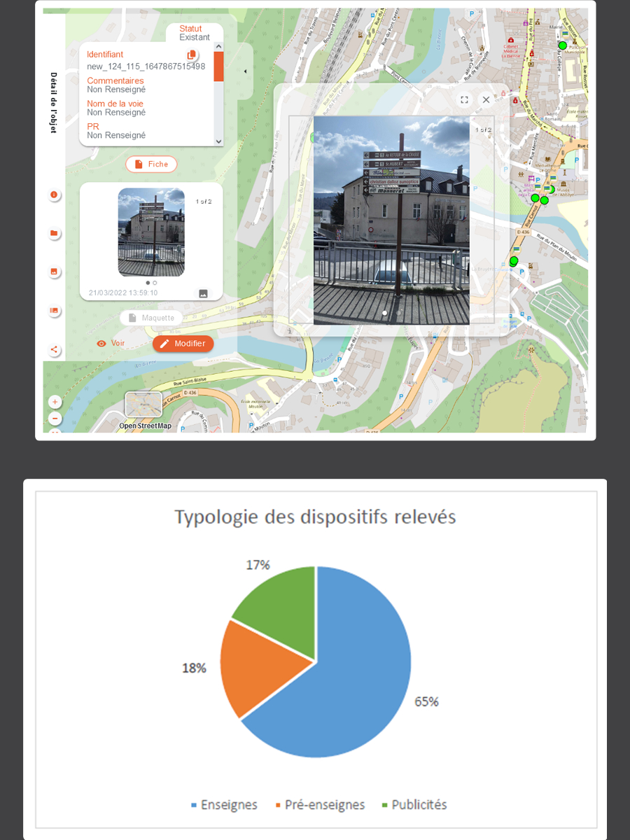Toggle OpenStreetMap basemap thumbnail
This screenshot has width=630, height=840.
(x=143, y=405)
